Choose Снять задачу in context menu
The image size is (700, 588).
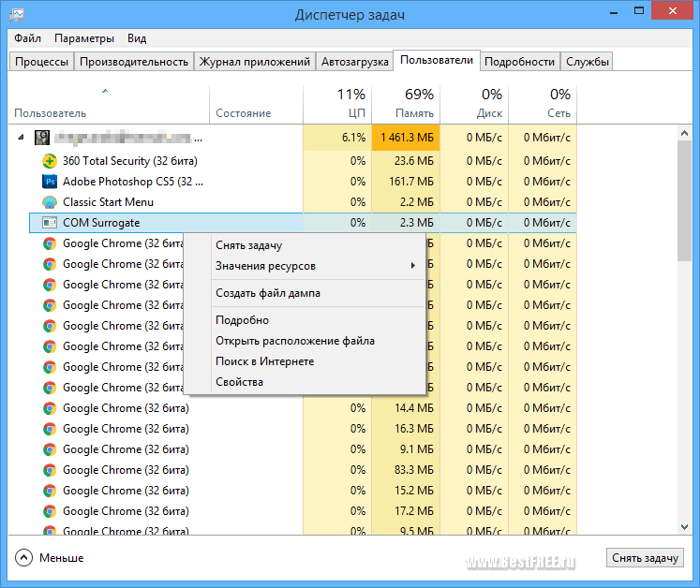[x=305, y=245]
